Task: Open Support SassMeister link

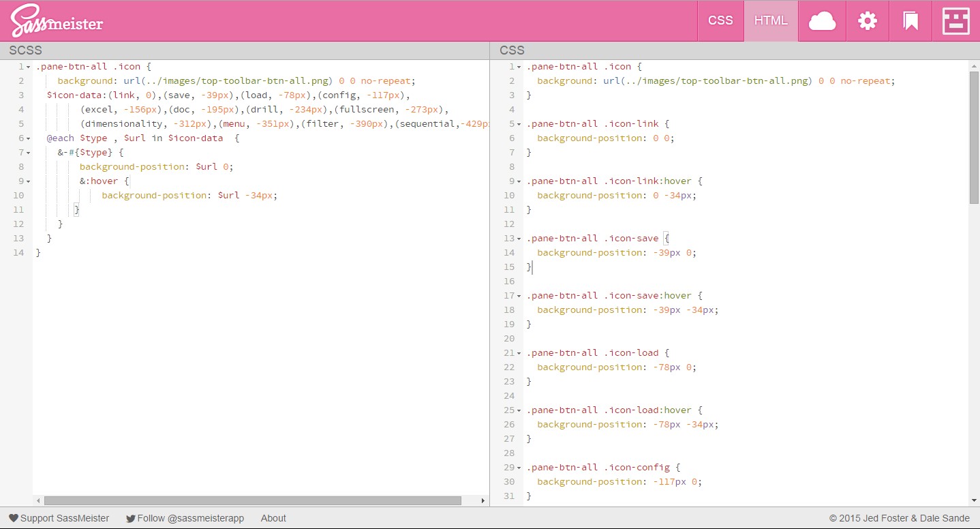Action: (65, 518)
